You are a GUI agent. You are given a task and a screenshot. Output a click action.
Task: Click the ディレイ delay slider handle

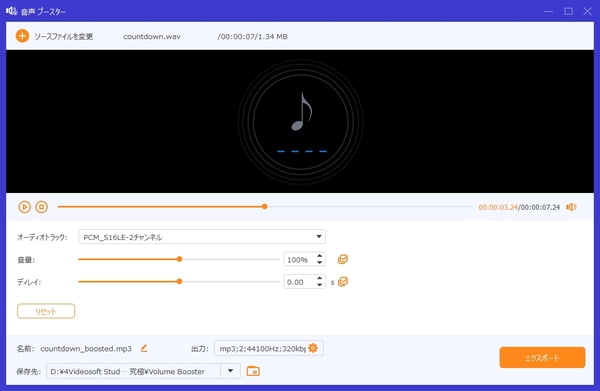(179, 281)
